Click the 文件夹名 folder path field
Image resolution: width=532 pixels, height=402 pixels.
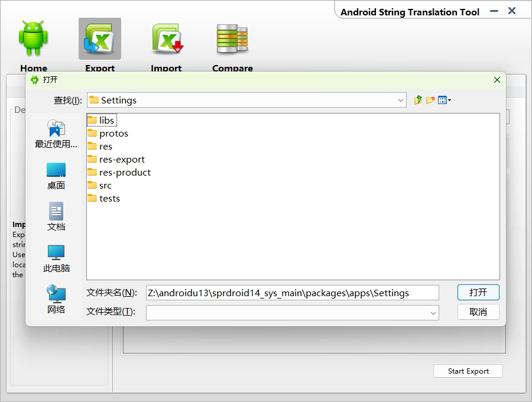point(293,293)
